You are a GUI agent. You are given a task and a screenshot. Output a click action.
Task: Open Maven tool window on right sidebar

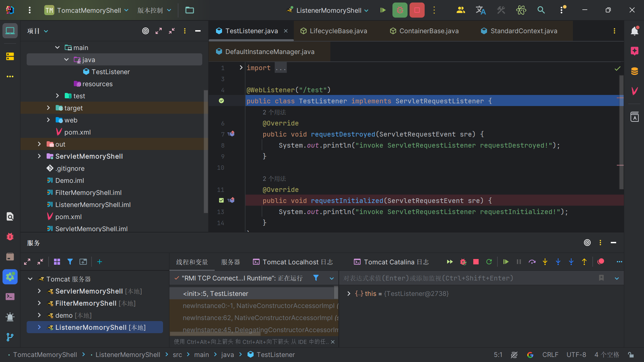[x=635, y=91]
